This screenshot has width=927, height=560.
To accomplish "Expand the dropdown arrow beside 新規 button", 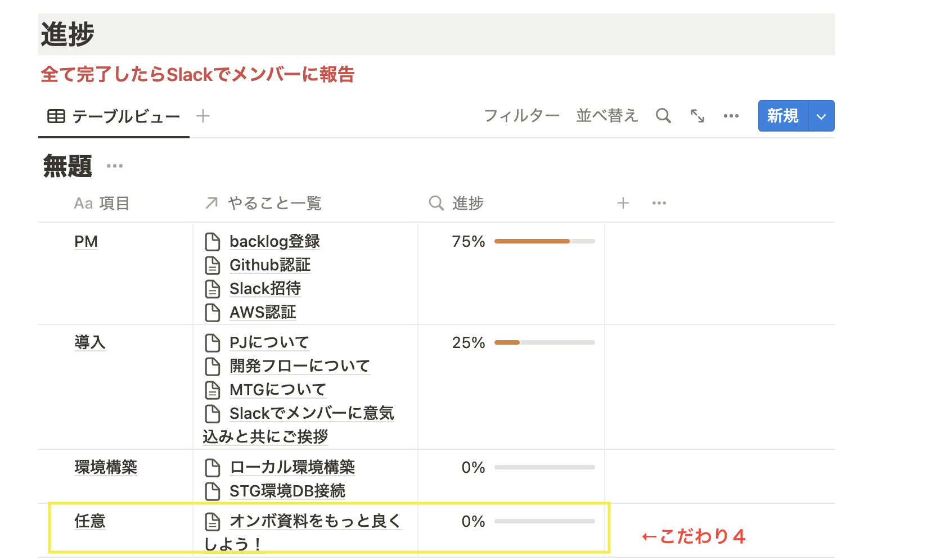I will pyautogui.click(x=821, y=116).
